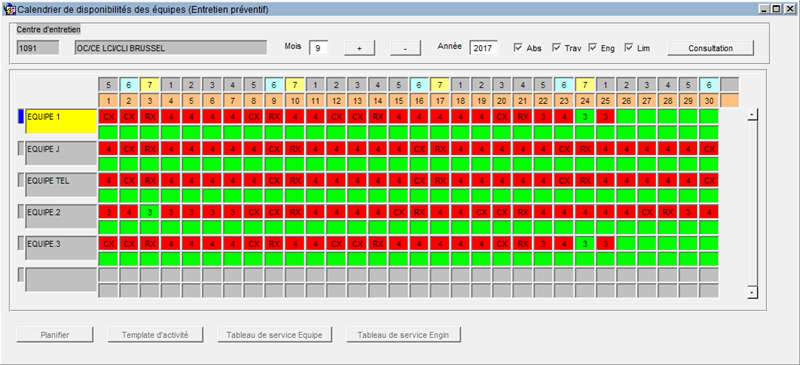Click EQUIPE.2 CX cell on day 19
The image size is (800, 365).
pyautogui.click(x=482, y=211)
